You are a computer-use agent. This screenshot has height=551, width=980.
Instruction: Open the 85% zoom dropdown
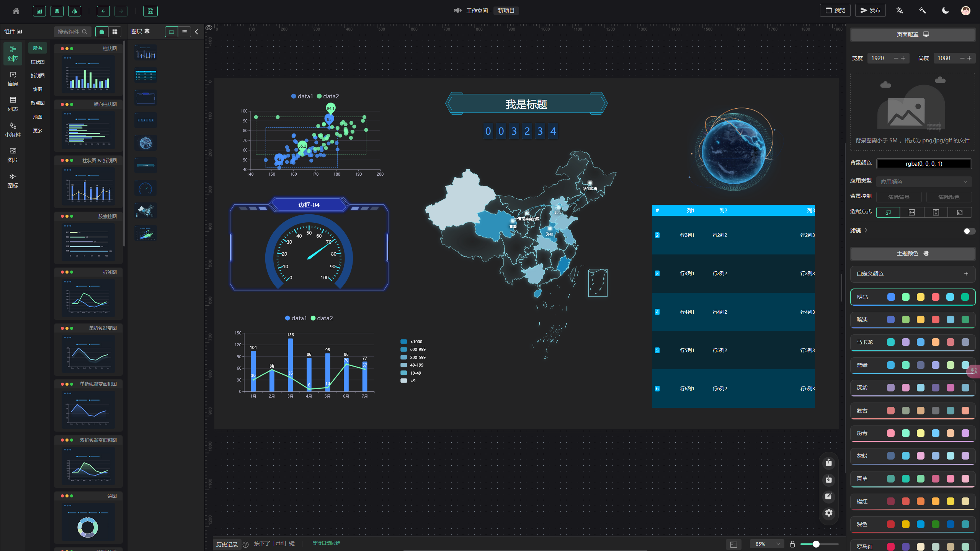coord(767,544)
